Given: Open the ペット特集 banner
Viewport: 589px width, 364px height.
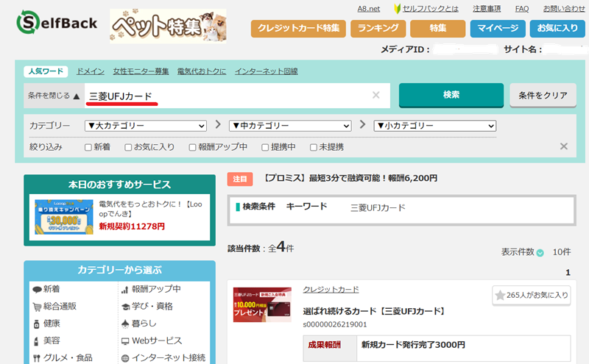Looking at the screenshot, I should click(168, 26).
